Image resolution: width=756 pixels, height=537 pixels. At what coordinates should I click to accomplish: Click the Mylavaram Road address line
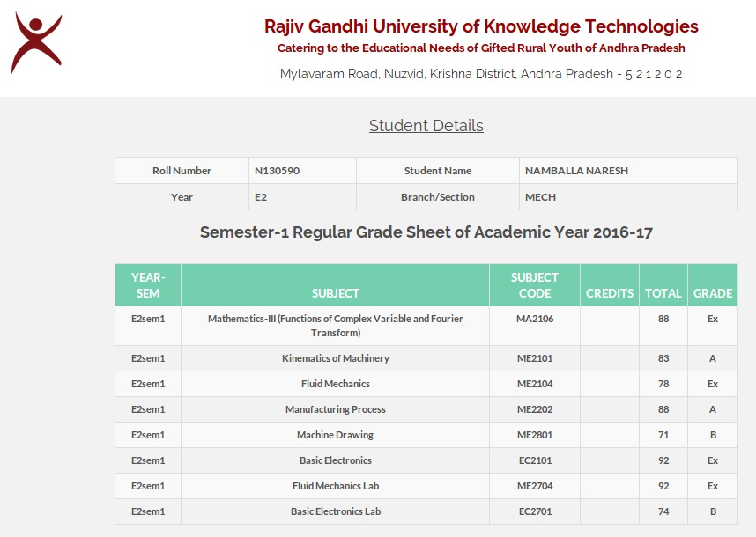[x=481, y=74]
